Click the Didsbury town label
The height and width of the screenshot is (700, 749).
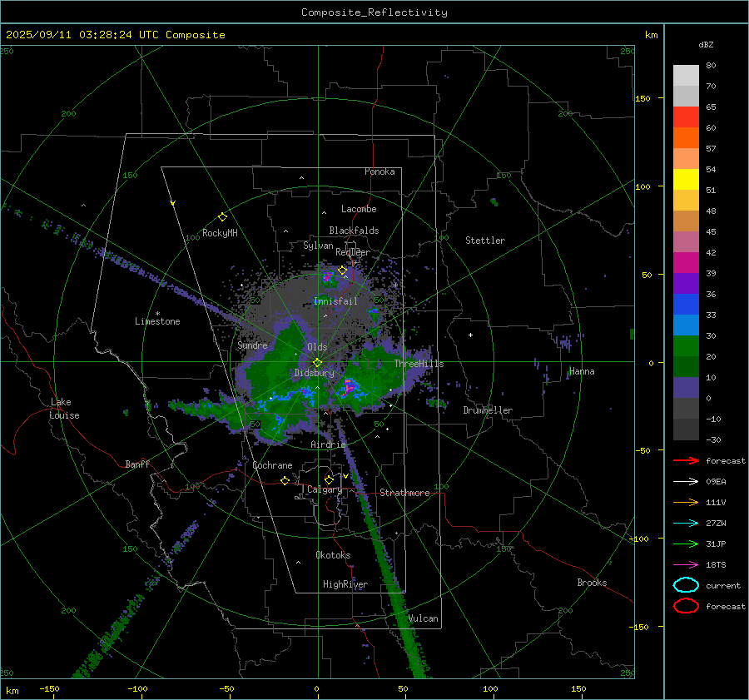[314, 373]
